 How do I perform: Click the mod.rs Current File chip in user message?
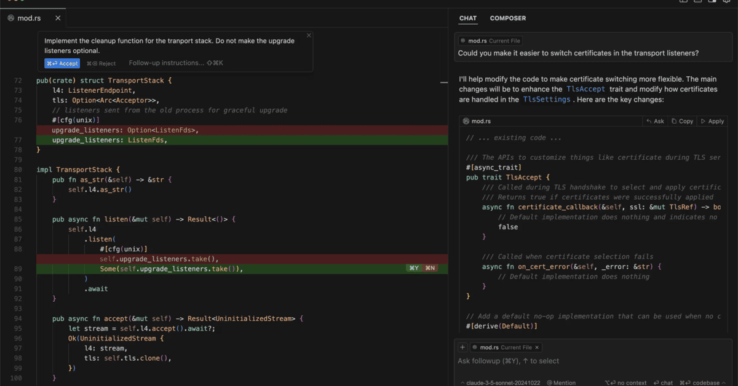(490, 41)
